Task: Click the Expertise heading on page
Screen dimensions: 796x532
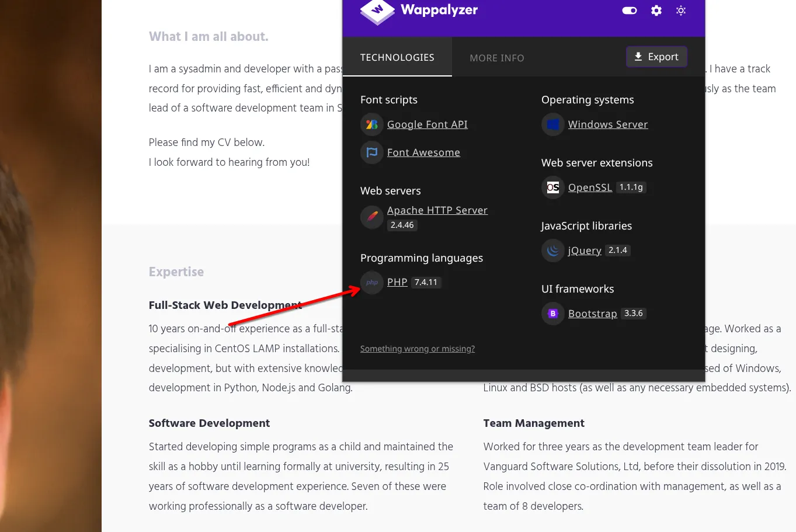Action: click(x=176, y=272)
